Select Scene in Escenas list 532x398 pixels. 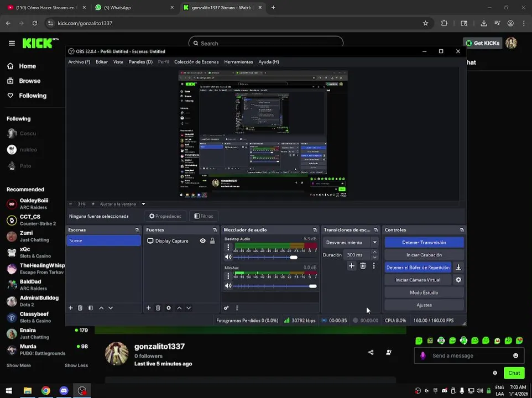click(103, 240)
